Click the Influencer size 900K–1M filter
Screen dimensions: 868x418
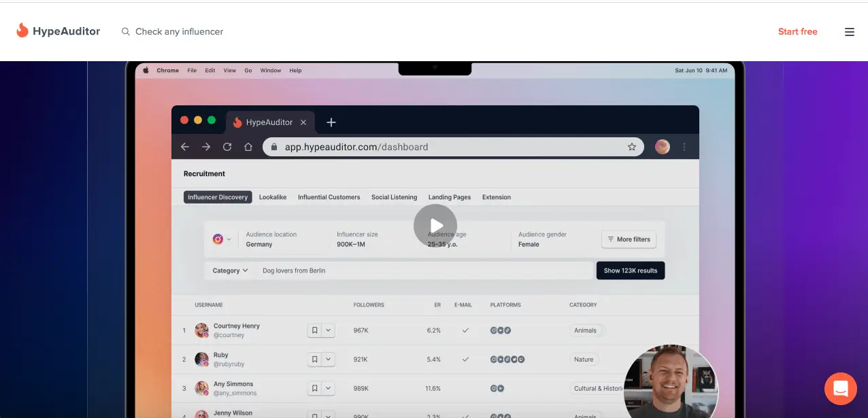click(357, 239)
